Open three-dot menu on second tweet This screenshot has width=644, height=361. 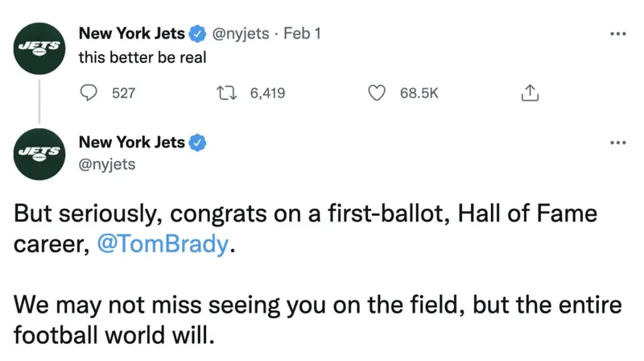pos(617,143)
